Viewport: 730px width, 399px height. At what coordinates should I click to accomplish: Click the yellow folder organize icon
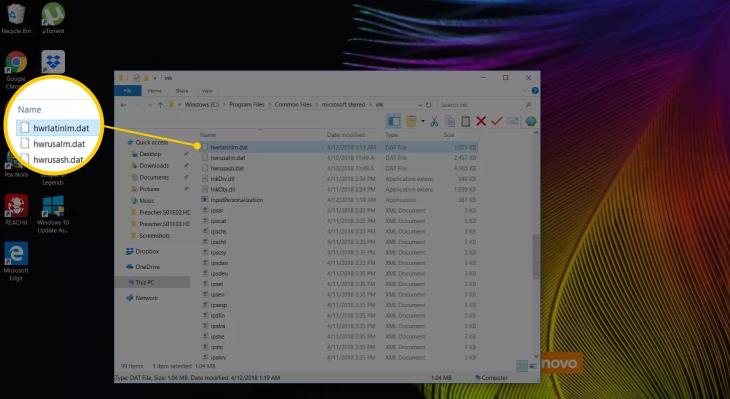411,122
